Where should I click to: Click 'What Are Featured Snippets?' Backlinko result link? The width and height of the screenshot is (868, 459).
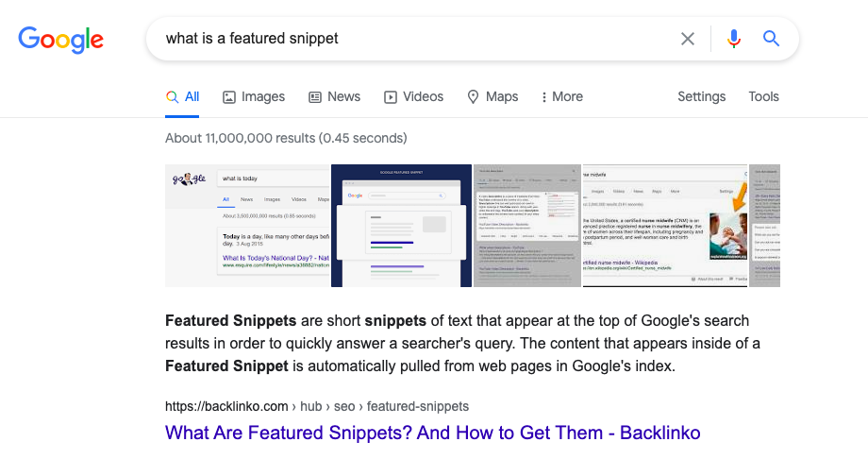(432, 433)
